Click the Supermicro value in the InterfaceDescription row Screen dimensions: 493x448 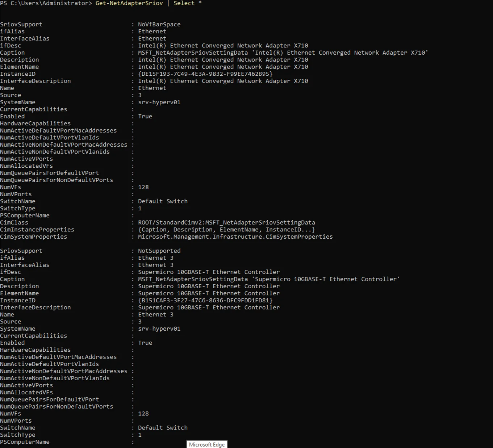coord(209,307)
